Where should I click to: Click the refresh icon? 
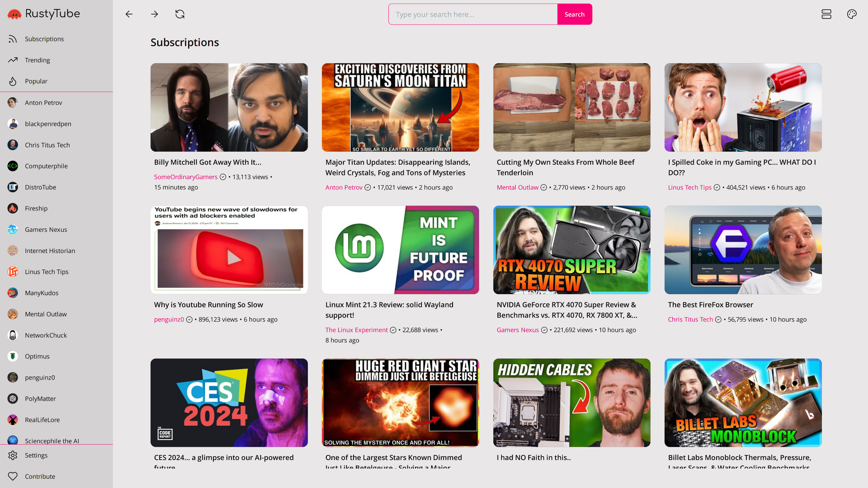[x=180, y=14]
